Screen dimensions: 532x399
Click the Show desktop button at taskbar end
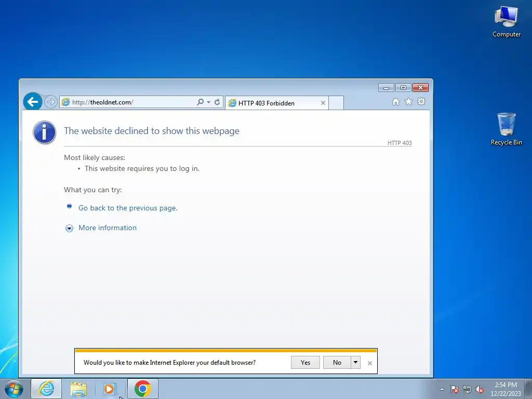pyautogui.click(x=528, y=389)
